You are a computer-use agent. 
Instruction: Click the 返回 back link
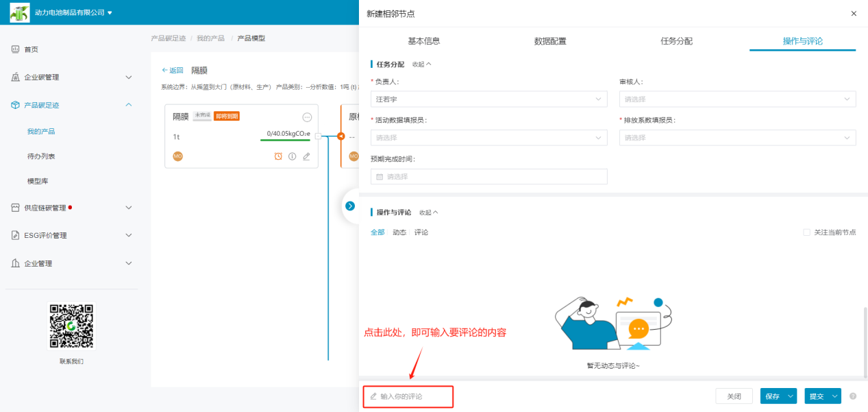pos(173,71)
